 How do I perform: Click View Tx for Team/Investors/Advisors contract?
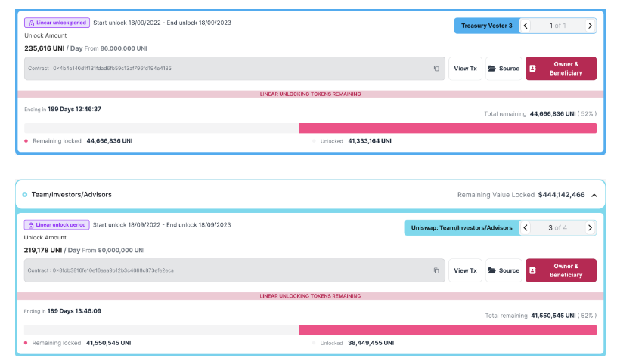(465, 270)
